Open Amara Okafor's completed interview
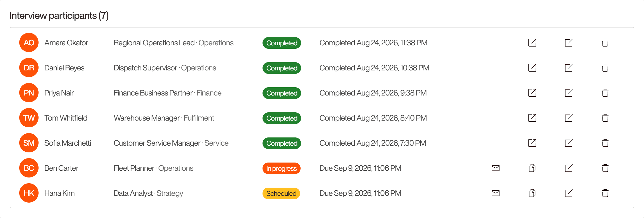 [x=532, y=42]
